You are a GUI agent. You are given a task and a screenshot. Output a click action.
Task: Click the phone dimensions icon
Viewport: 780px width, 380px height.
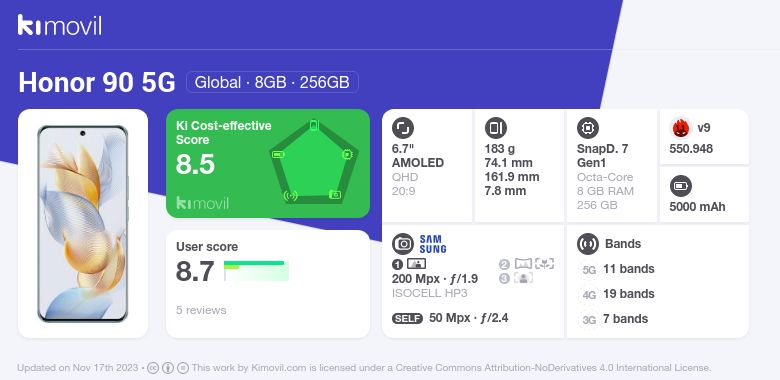click(495, 128)
